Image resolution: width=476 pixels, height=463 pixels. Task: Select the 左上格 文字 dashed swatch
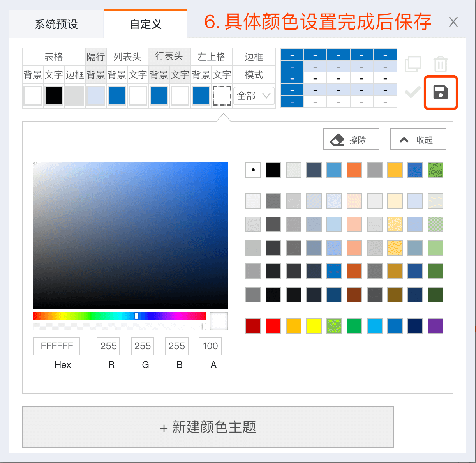(222, 96)
